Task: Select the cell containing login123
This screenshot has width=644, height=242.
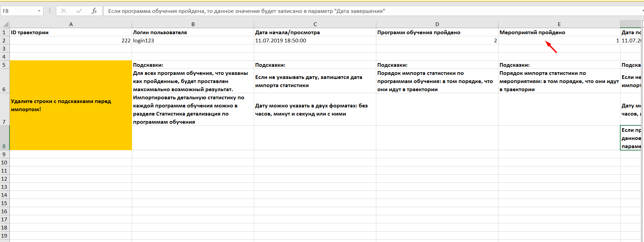Action: pyautogui.click(x=193, y=40)
